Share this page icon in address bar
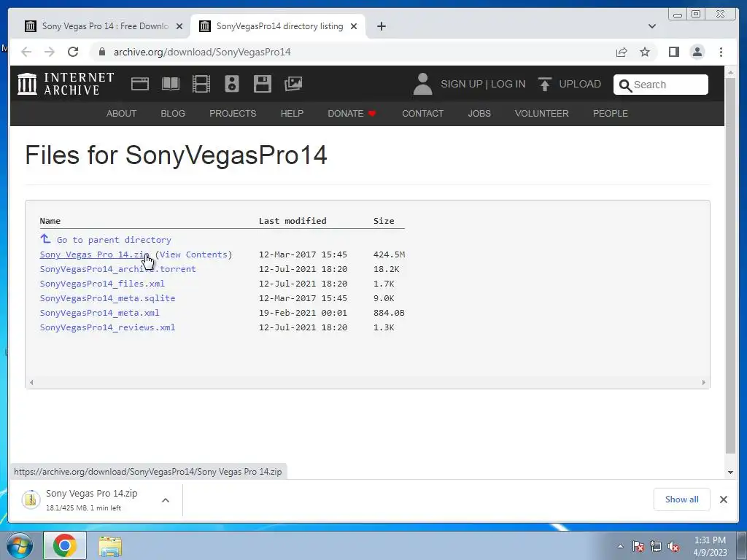Screen dimensions: 747x560 622,52
